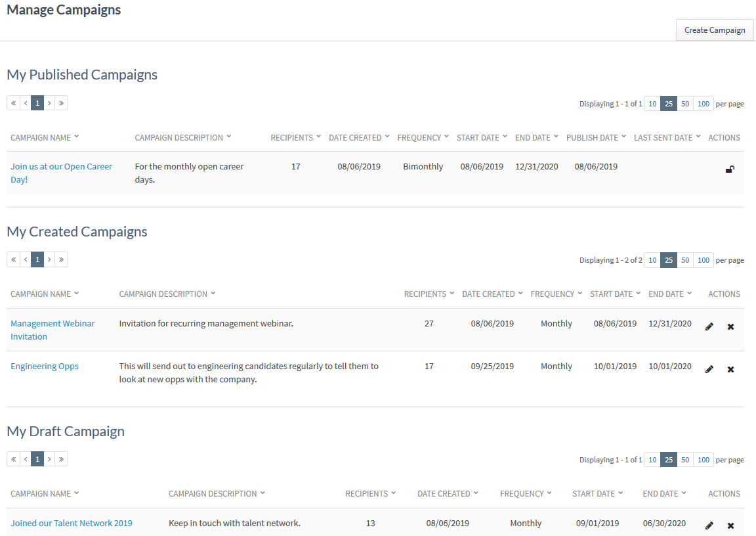Edit the Management Webinar Invitation campaign
Screen dimensions: 756x536
pyautogui.click(x=709, y=326)
